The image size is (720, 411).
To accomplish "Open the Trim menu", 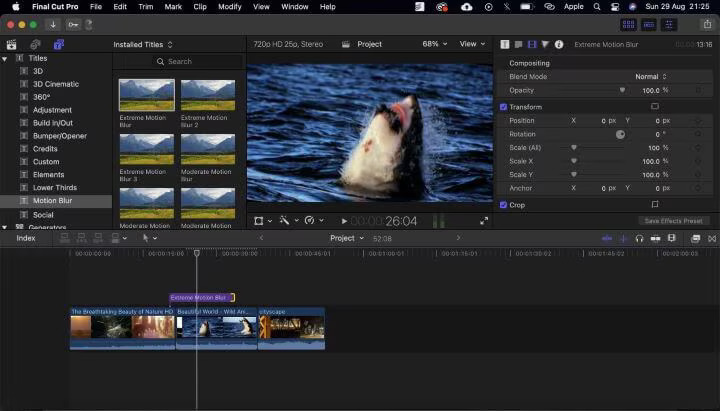I will coord(146,7).
